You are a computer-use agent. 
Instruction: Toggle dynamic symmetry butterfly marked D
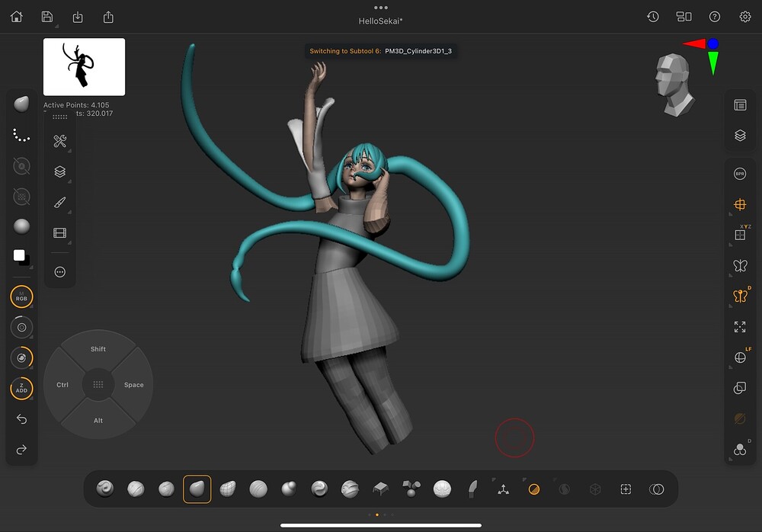click(740, 296)
